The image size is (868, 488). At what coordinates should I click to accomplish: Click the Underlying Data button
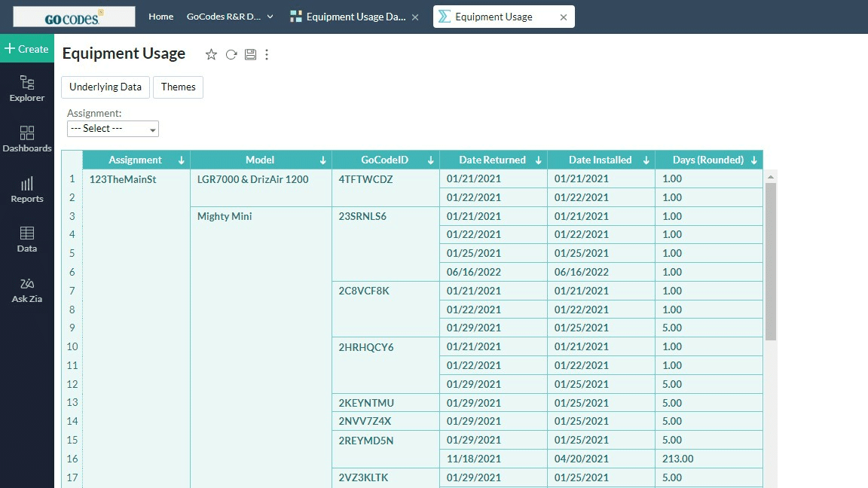(105, 87)
